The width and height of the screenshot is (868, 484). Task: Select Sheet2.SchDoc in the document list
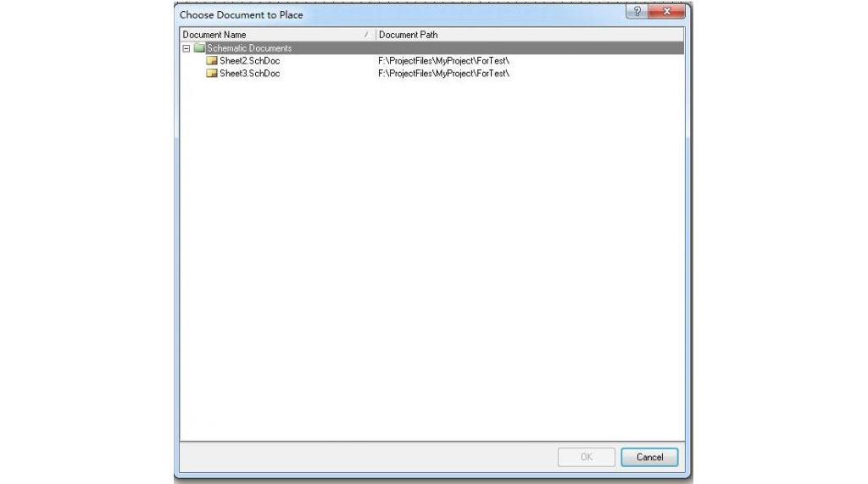(250, 60)
